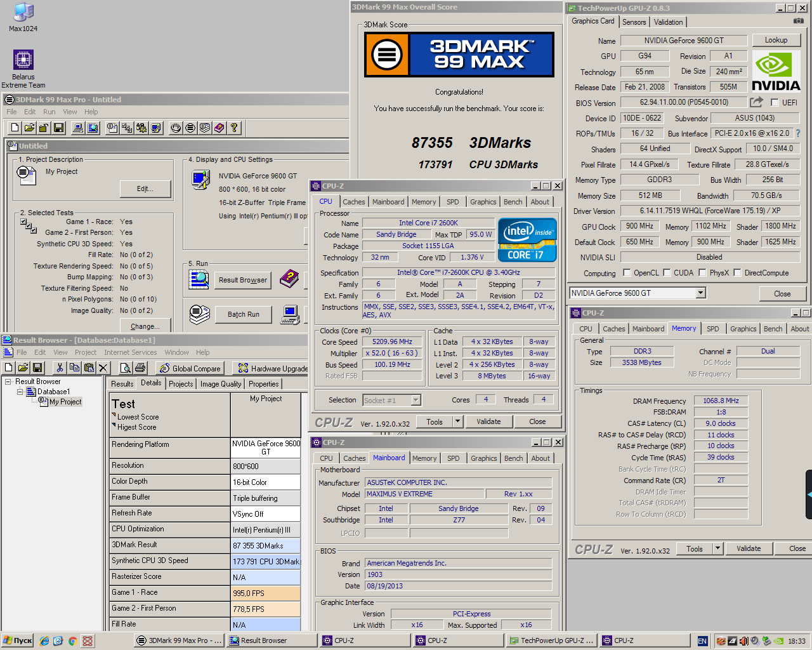This screenshot has width=812, height=650.
Task: Click the Print Preview icon in Result Browser toolbar
Action: point(126,368)
